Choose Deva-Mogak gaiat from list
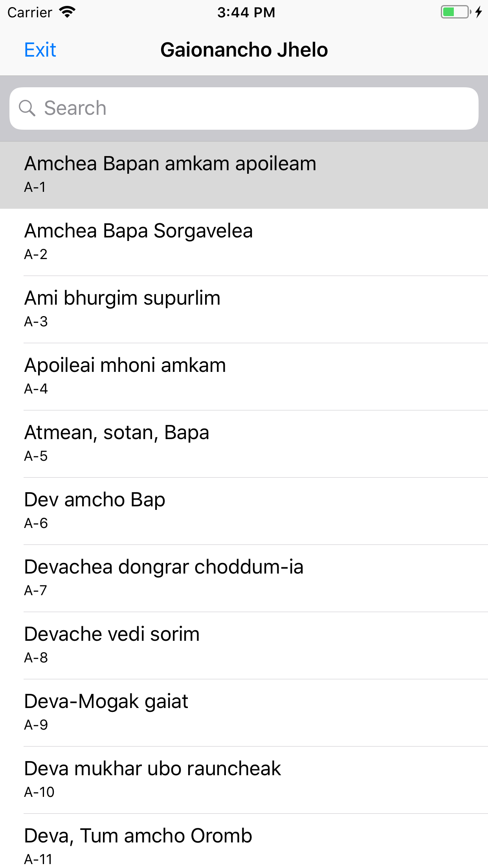 (244, 713)
